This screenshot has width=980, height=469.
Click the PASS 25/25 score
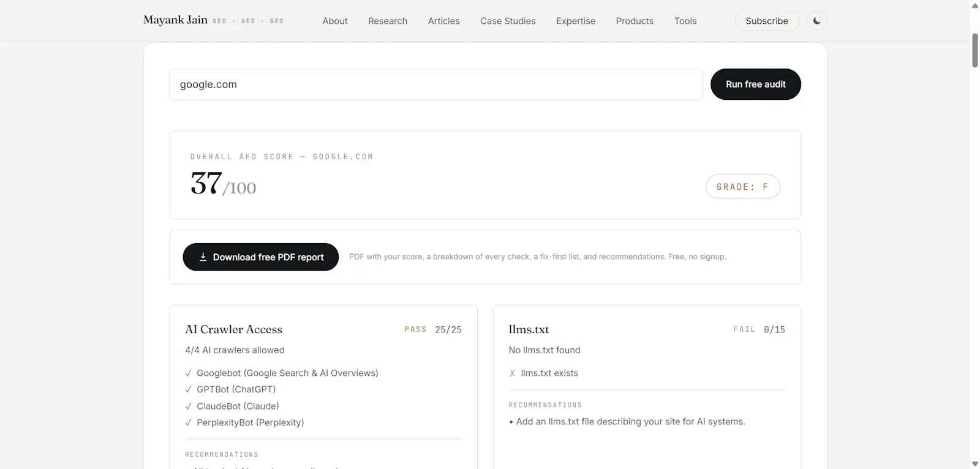click(433, 329)
